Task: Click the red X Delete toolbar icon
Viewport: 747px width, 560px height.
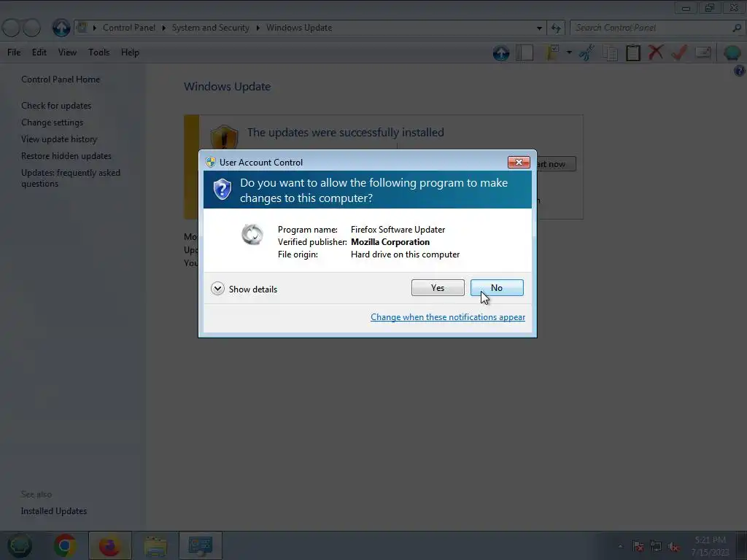Action: (656, 52)
